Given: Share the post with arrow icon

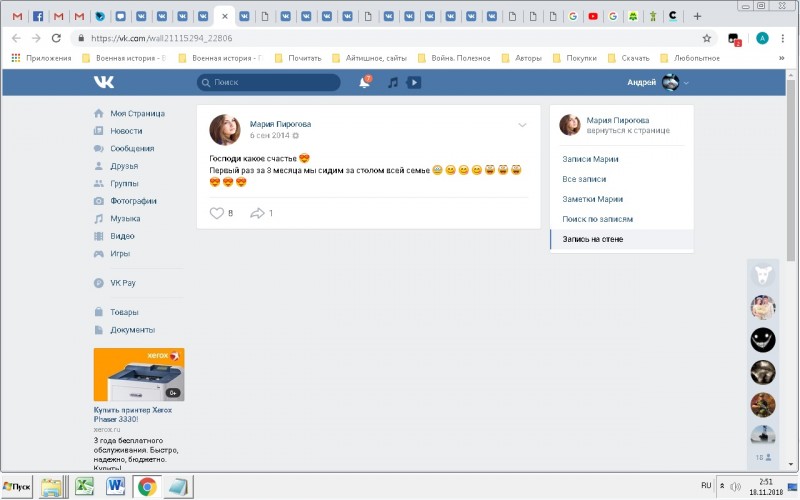Looking at the screenshot, I should (257, 213).
